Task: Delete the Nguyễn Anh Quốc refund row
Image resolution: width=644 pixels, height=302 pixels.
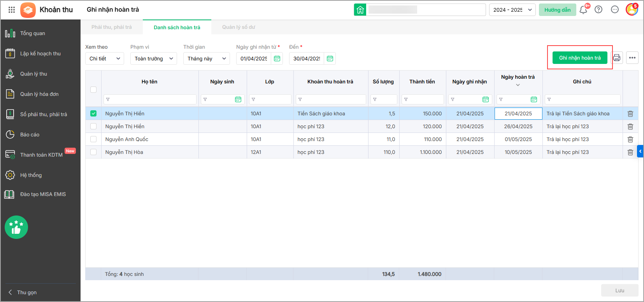Action: click(x=630, y=140)
